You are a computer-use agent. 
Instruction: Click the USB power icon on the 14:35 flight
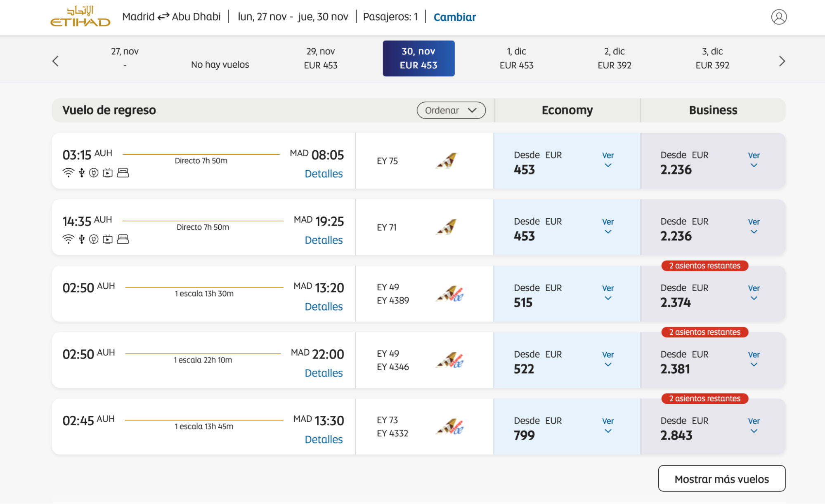82,239
